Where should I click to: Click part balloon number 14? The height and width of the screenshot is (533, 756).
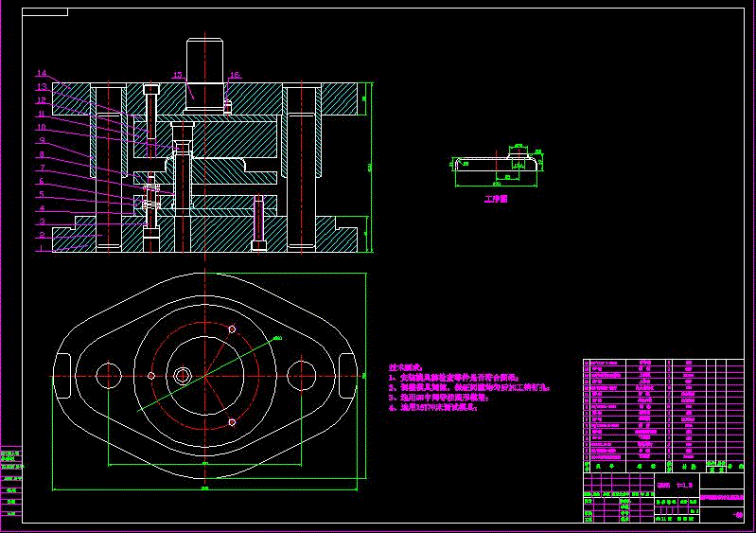42,73
